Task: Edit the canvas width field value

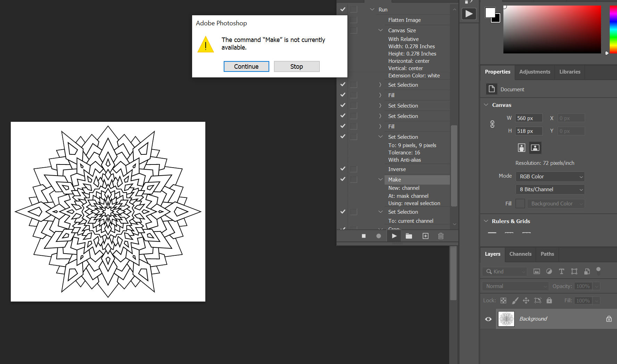Action: pos(528,118)
